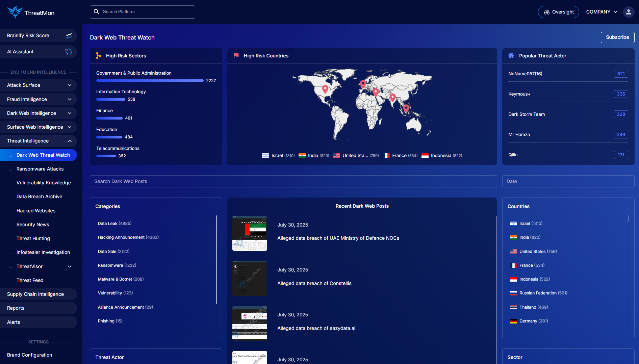
Task: Open the Constellis breach post thumbnail
Action: (x=250, y=279)
